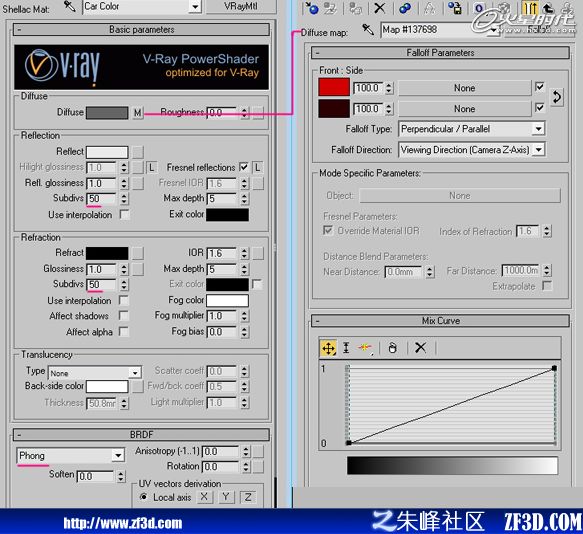Image resolution: width=583 pixels, height=534 pixels.
Task: Click Reflection Subdivs input field
Action: coord(102,199)
